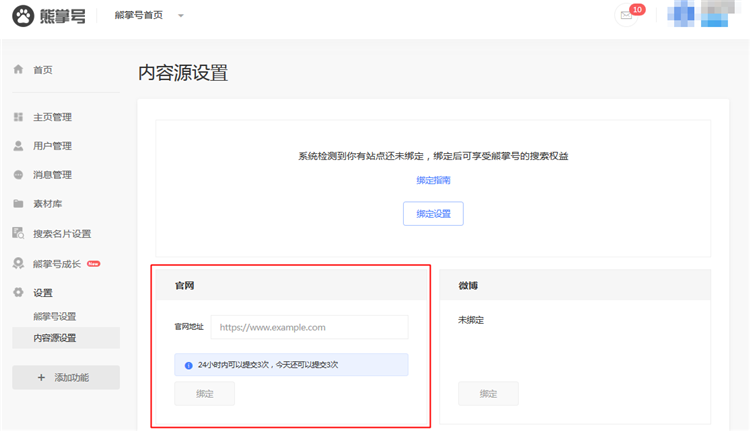Click the 设置 gear icon in sidebar
Screen dimensions: 750x431
18,293
